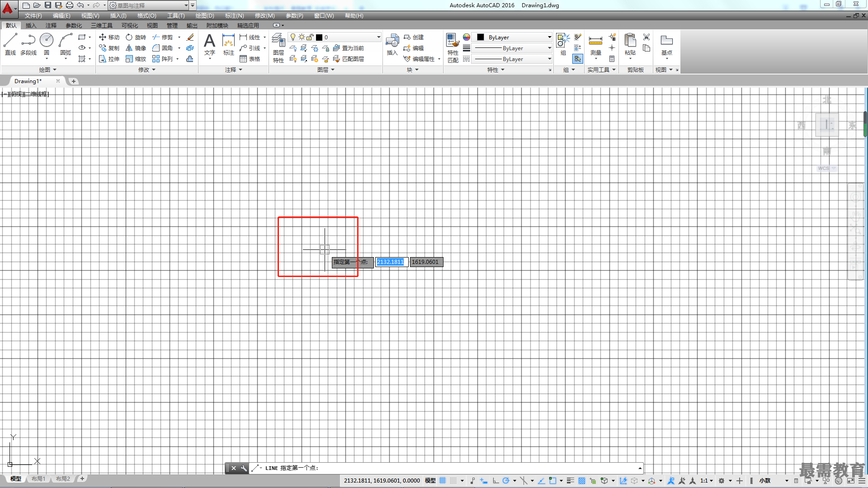
Task: Open the 文字 text tool
Action: (x=209, y=44)
